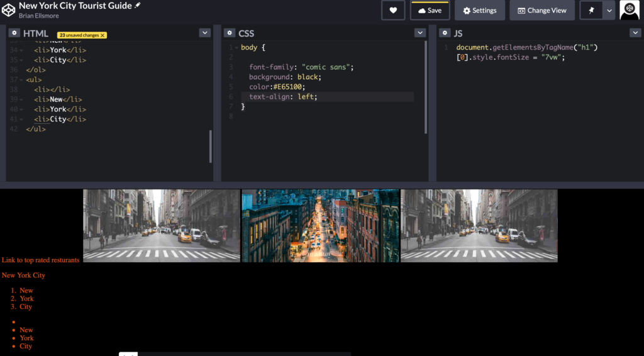Open the Settings button
The image size is (644, 356).
click(479, 10)
